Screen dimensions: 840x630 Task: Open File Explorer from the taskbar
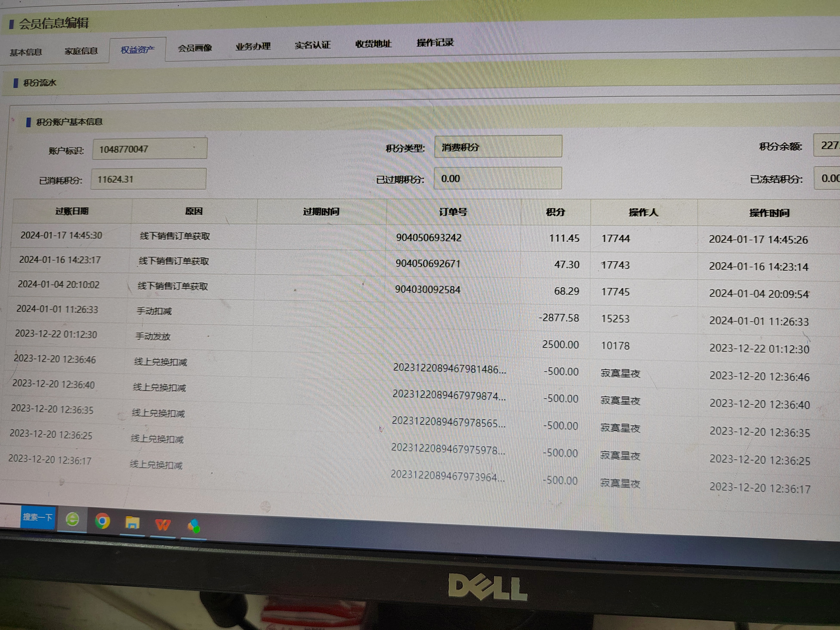click(x=132, y=523)
